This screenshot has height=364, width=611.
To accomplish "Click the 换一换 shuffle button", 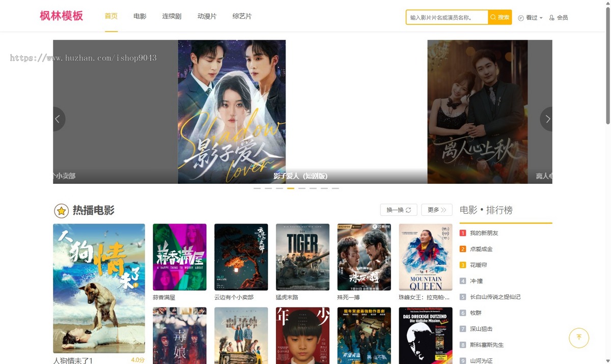I will [399, 210].
